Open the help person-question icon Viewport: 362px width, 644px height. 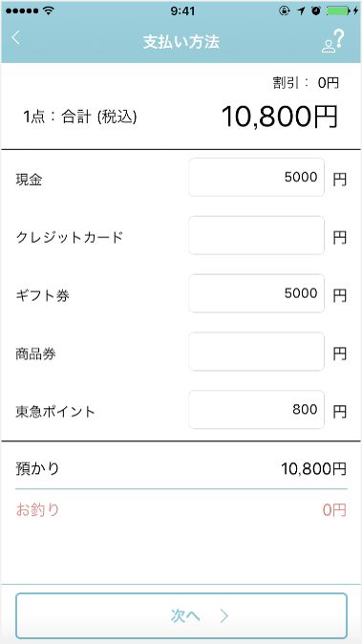[332, 41]
